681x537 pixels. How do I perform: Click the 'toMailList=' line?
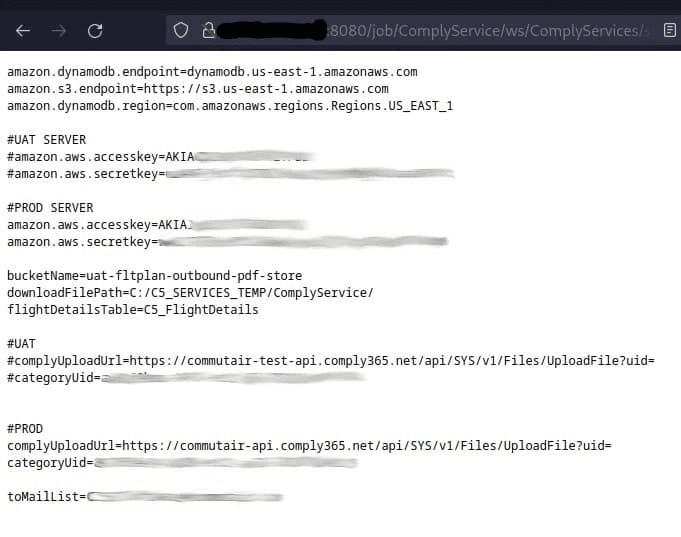tap(145, 497)
